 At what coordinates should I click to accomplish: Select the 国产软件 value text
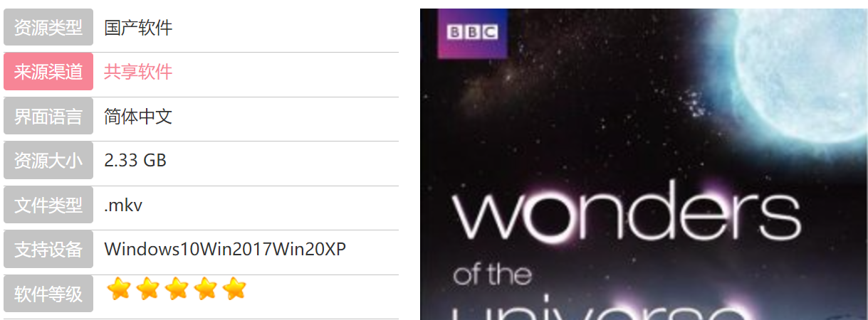(138, 27)
